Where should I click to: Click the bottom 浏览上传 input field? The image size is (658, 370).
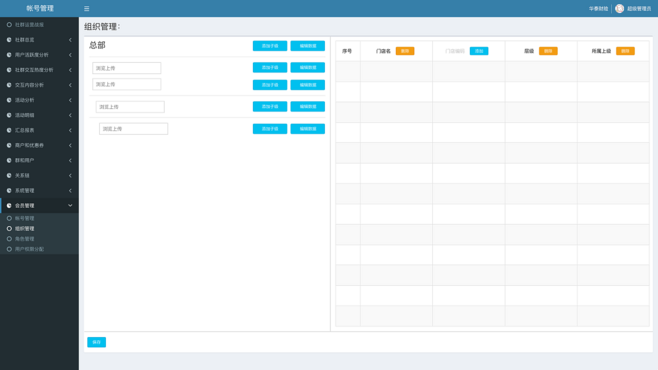133,129
